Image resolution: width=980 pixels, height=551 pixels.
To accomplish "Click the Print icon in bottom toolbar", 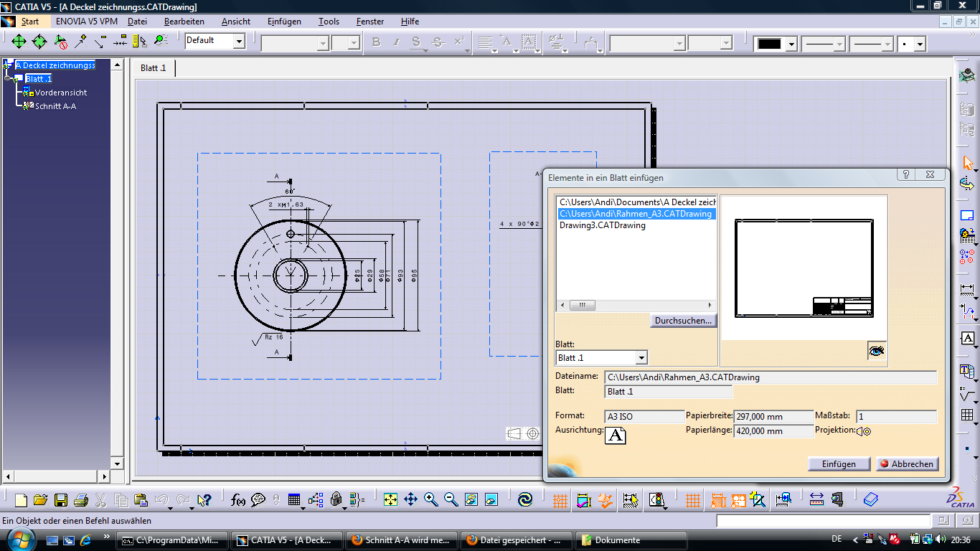I will click(81, 500).
